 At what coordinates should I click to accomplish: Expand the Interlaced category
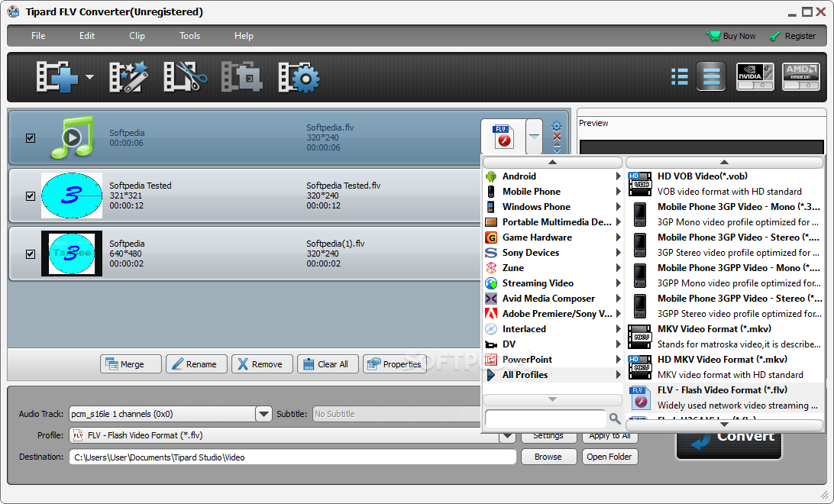click(553, 329)
